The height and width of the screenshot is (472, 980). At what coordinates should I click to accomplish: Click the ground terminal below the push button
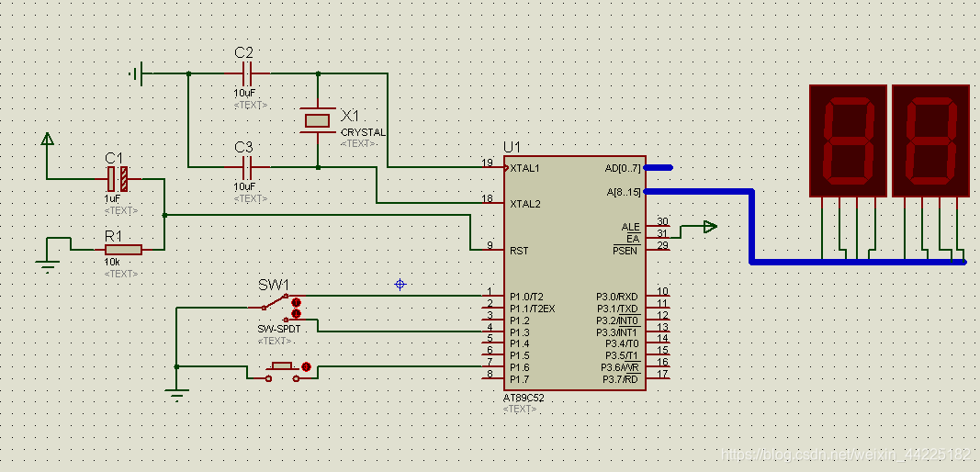(177, 395)
